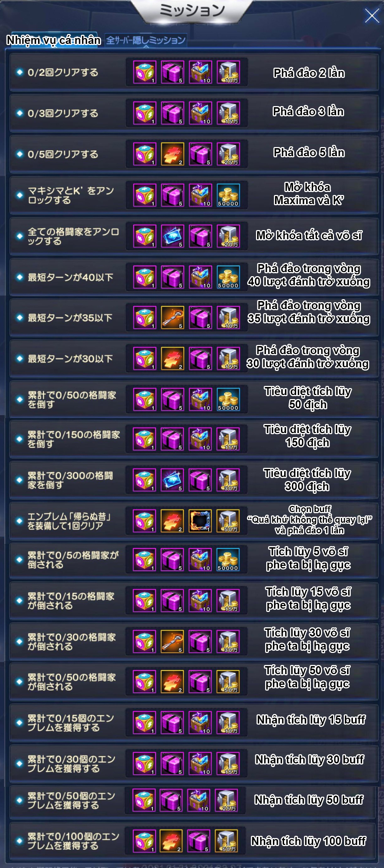Switch to the 全サーバー隠しミッション tab

[x=146, y=40]
